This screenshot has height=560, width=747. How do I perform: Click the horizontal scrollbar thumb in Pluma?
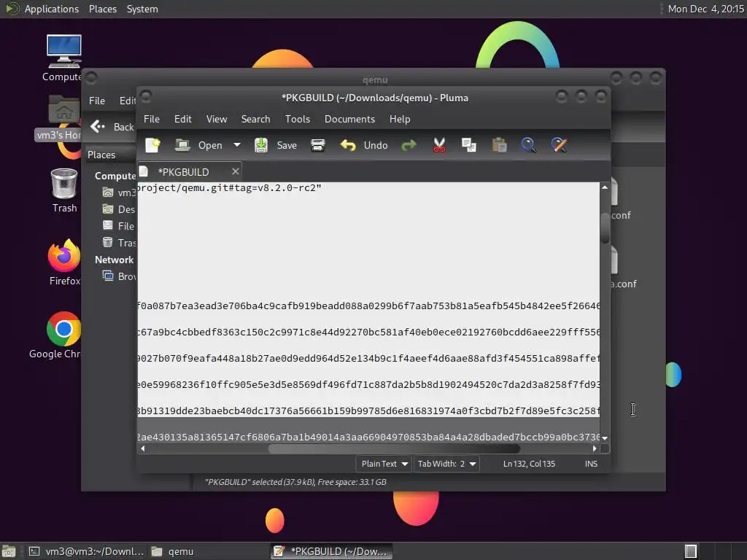[394, 448]
